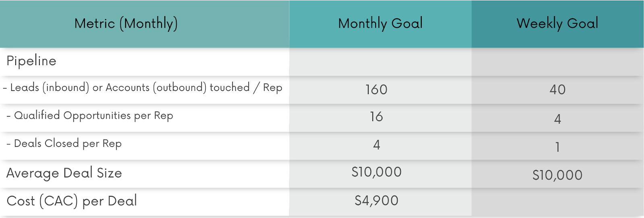
Task: Click the Metric (Monthly) column header
Action: point(126,23)
